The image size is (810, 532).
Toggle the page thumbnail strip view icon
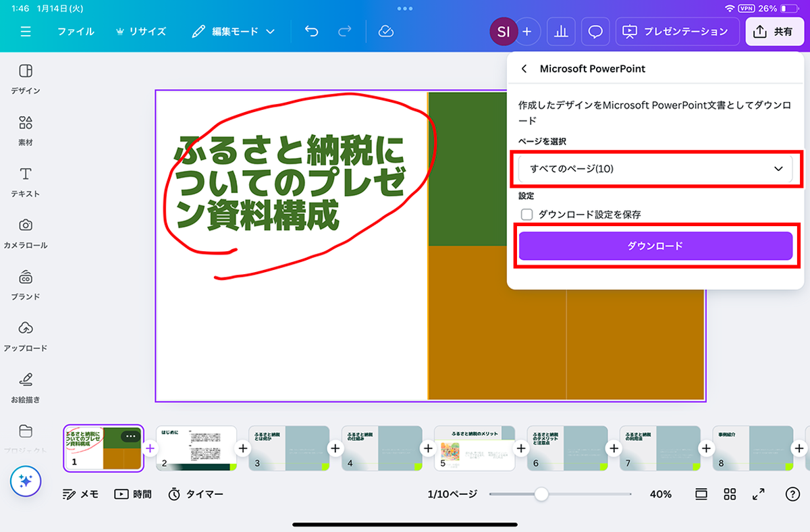(701, 494)
